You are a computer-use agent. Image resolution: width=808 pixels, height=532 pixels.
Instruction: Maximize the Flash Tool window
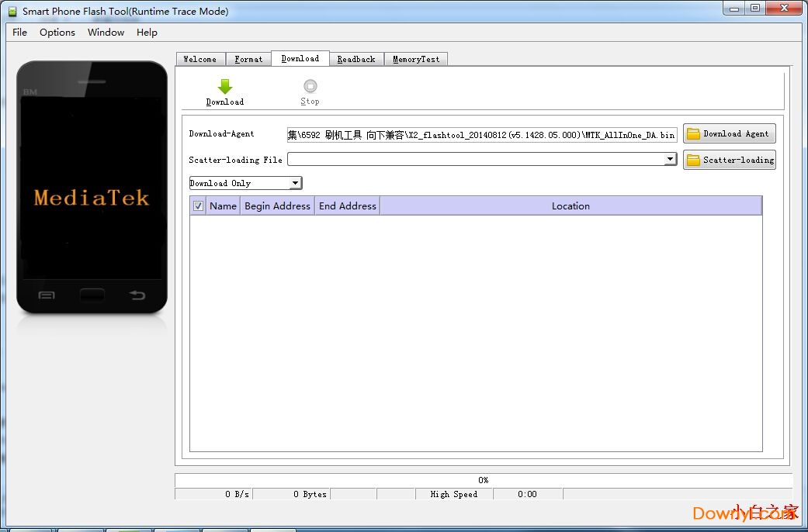tap(755, 9)
